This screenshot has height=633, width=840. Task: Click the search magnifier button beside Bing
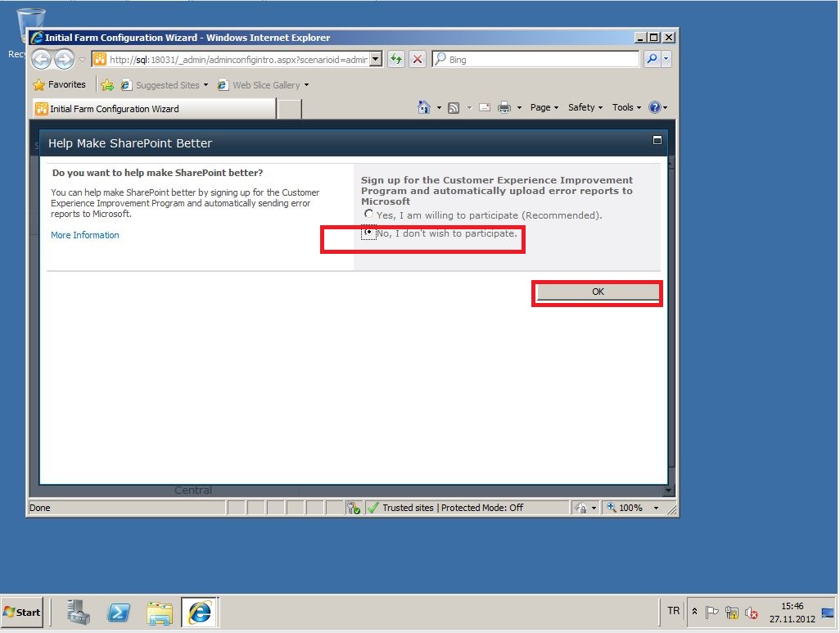(652, 59)
